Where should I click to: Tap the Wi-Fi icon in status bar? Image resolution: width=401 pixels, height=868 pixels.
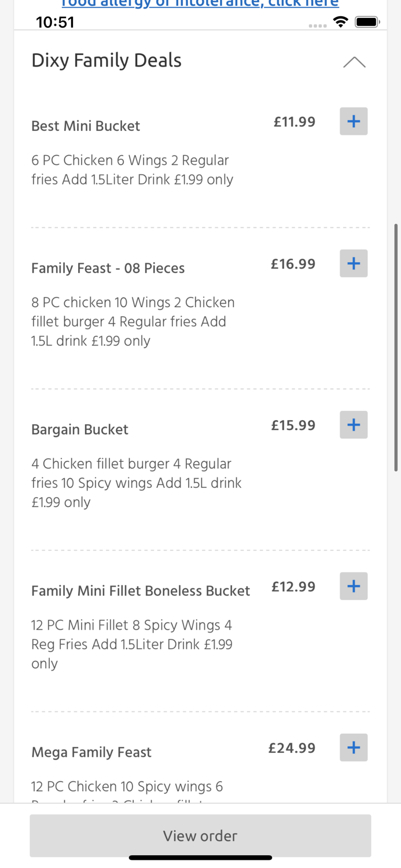coord(340,21)
